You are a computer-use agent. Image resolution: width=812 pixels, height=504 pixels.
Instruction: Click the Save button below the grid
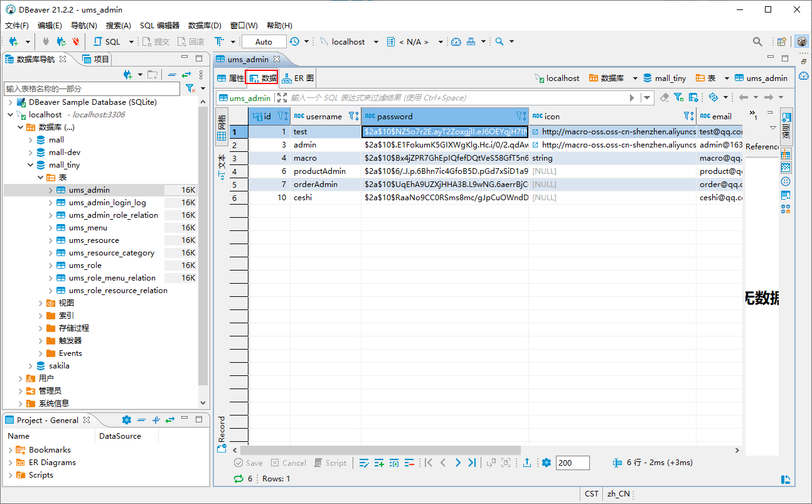click(x=248, y=463)
